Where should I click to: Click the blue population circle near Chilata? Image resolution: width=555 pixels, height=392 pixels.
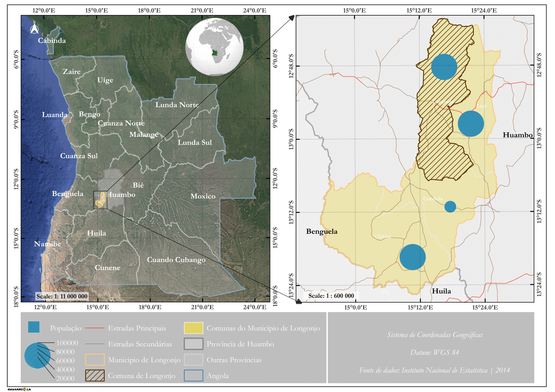tap(412, 257)
